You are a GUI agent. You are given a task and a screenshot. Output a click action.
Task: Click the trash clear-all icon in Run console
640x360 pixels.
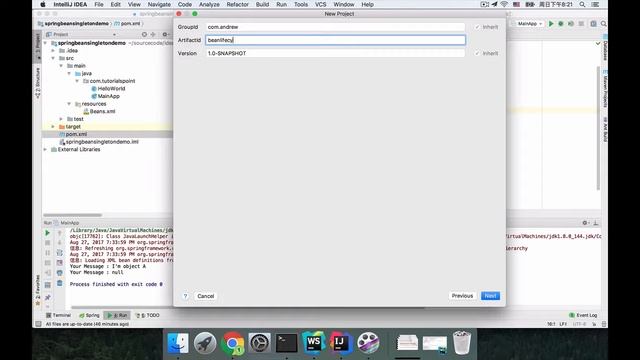[60, 283]
